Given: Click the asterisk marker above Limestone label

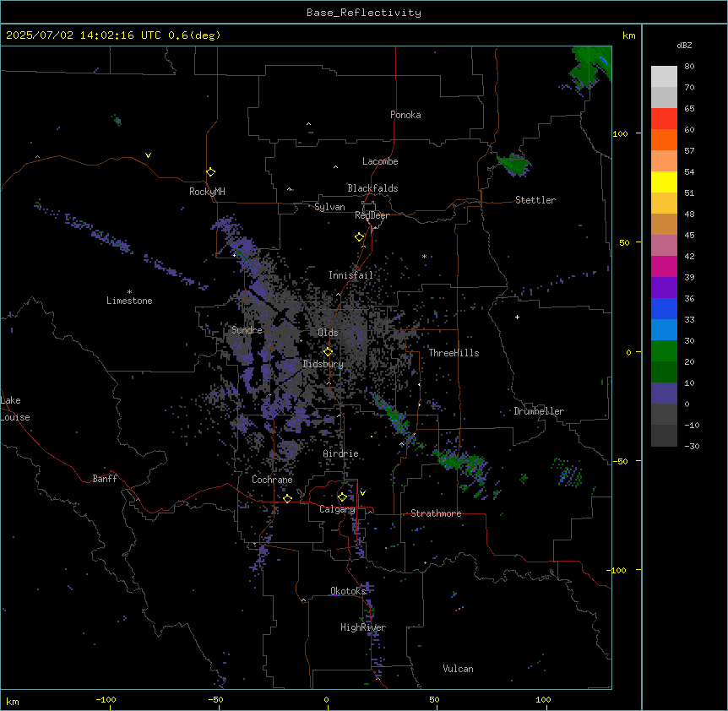Looking at the screenshot, I should coord(129,292).
